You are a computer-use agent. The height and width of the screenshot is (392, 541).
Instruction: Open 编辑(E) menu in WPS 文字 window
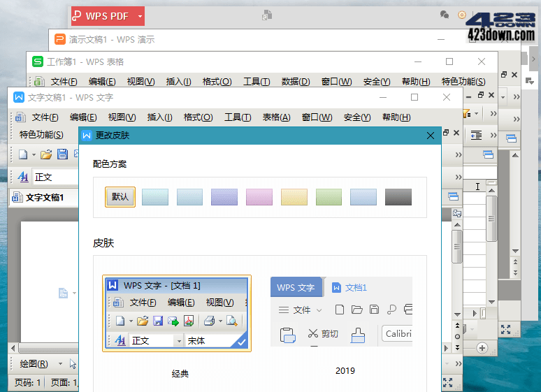[x=83, y=117]
